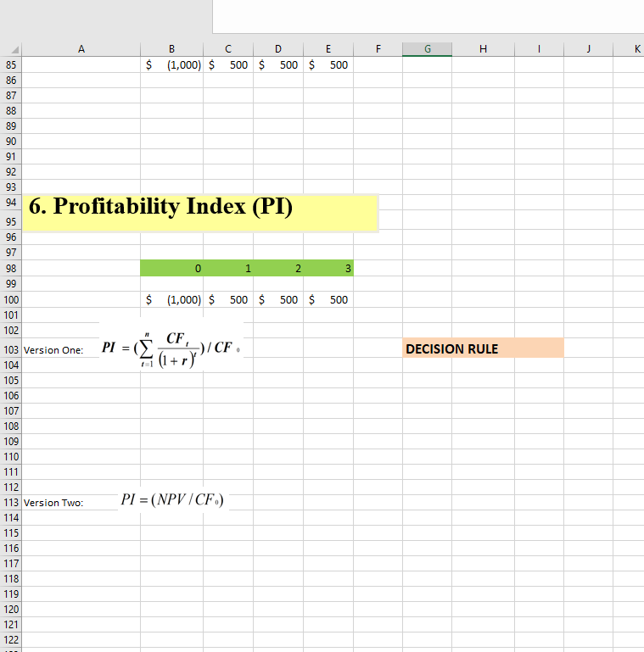Click green cell C98 with period 1
644x652 pixels.
pyautogui.click(x=228, y=268)
